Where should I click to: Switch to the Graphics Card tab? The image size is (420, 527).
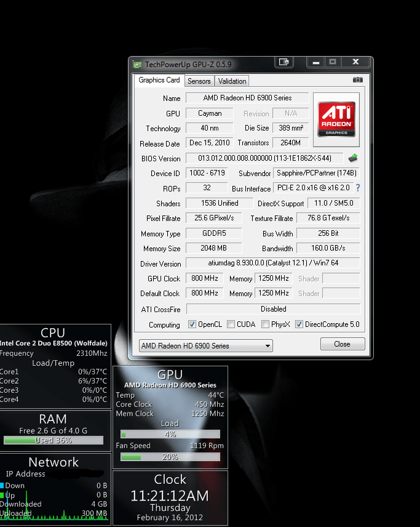click(159, 80)
